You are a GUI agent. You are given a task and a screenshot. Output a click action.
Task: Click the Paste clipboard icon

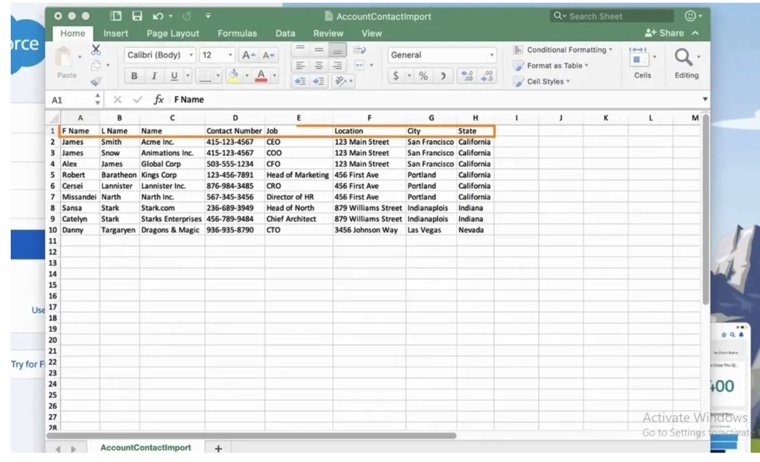click(63, 57)
